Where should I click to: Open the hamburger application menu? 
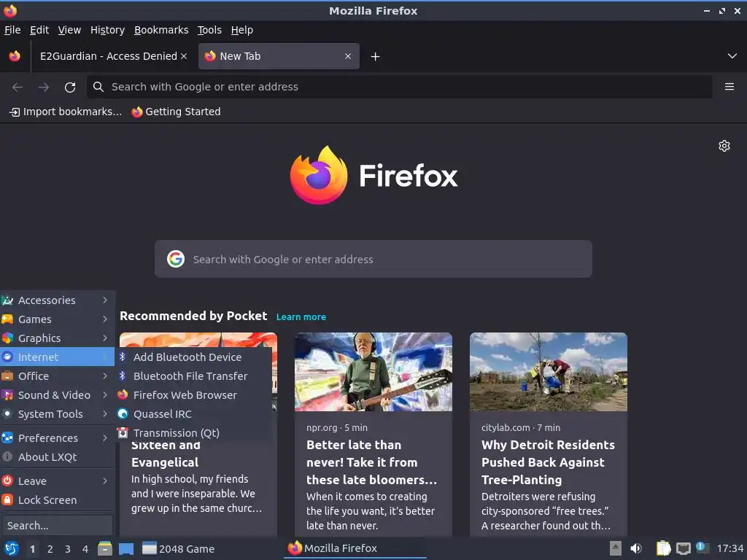(729, 87)
